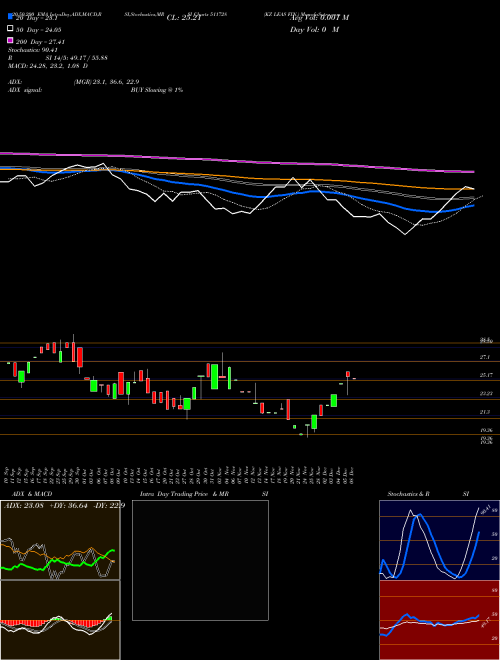Click the 'BUY Slowing @ 1%' signal text
The width and height of the screenshot is (500, 660).
(x=157, y=90)
